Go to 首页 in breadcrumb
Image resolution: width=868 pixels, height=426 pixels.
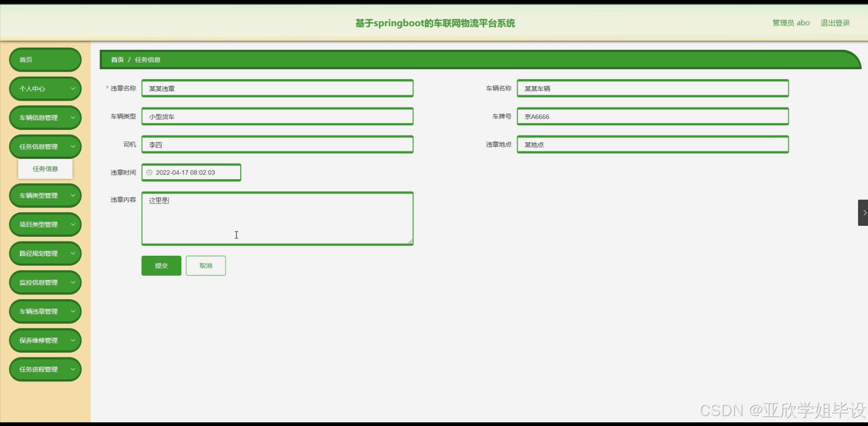click(x=117, y=60)
